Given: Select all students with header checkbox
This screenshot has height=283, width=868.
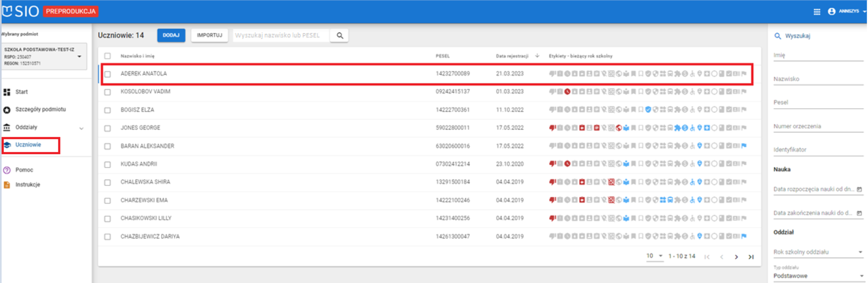Looking at the screenshot, I should click(x=108, y=56).
